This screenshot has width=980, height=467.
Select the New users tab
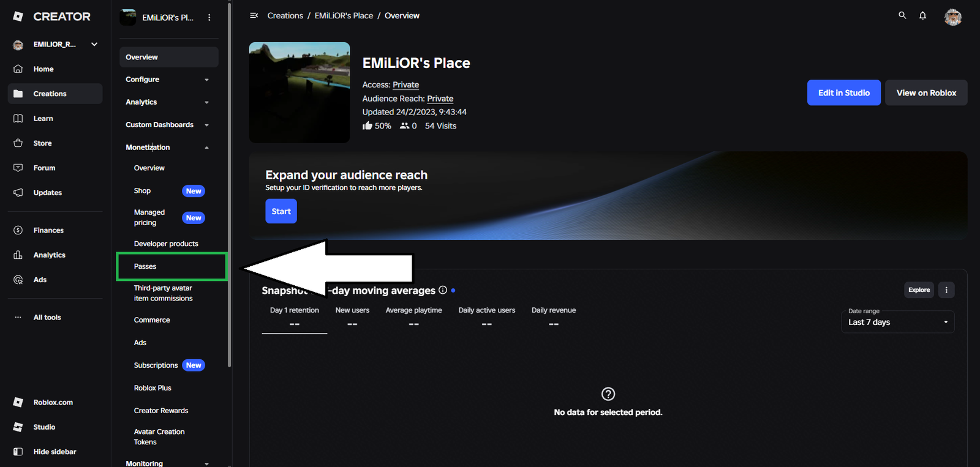pos(352,318)
